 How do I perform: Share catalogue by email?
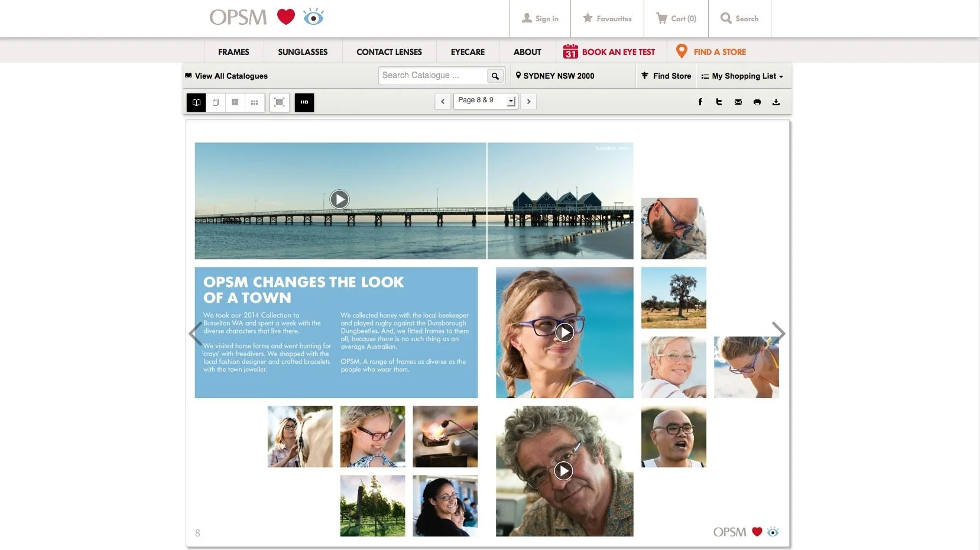[x=738, y=102]
